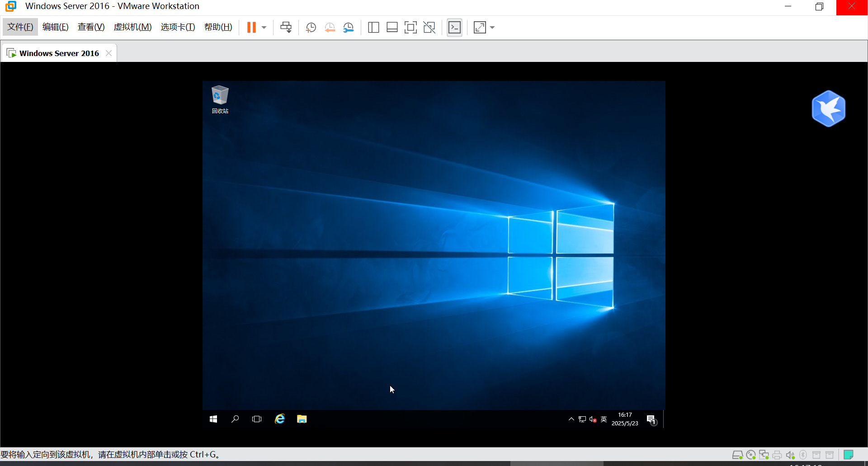Pause the virtual machine
868x466 pixels.
251,28
